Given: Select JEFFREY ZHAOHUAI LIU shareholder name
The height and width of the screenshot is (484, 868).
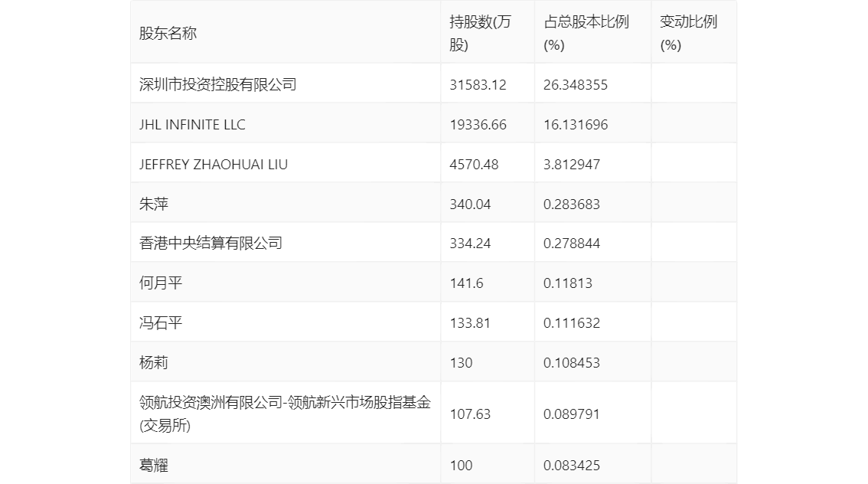Looking at the screenshot, I should tap(213, 165).
